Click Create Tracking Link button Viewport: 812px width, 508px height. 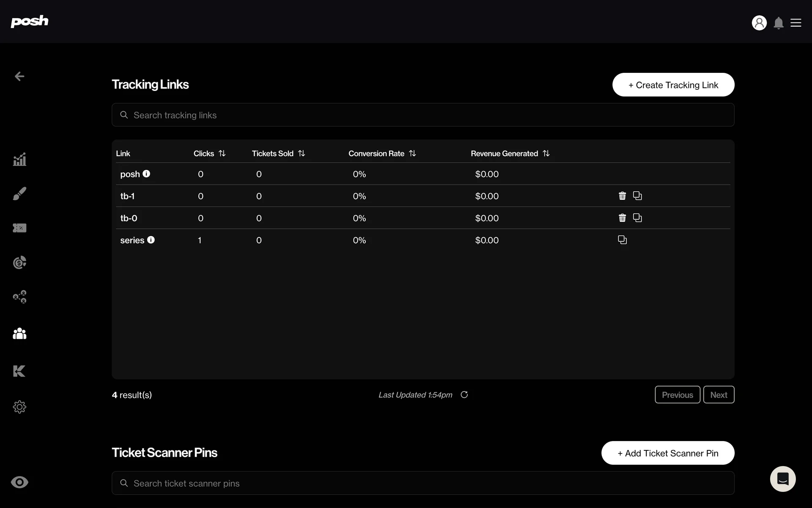point(673,85)
